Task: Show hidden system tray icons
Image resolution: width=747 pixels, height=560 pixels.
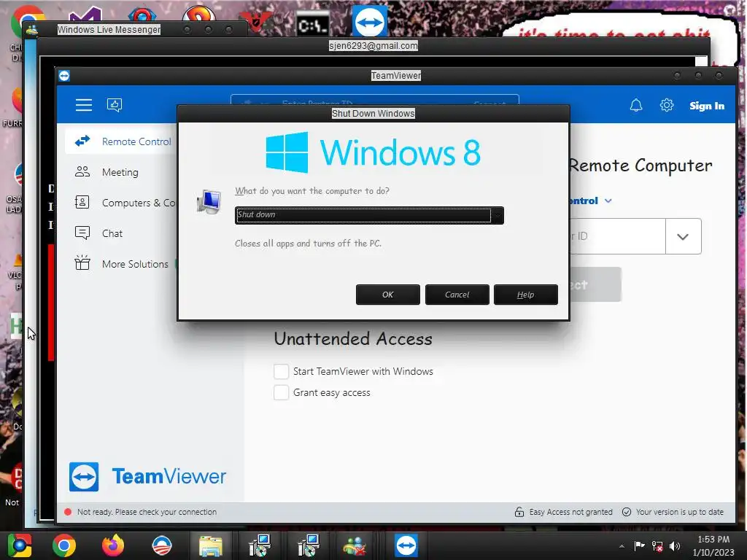Action: tap(622, 546)
